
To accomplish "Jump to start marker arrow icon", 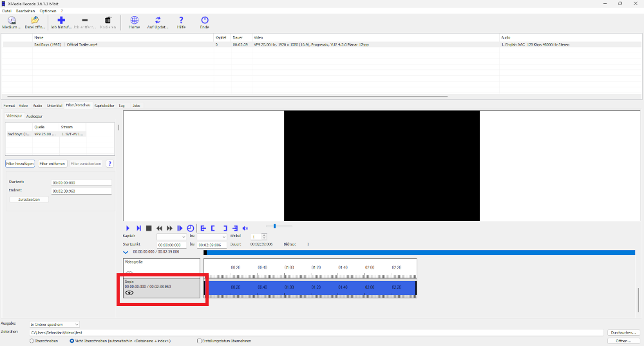I will point(203,228).
